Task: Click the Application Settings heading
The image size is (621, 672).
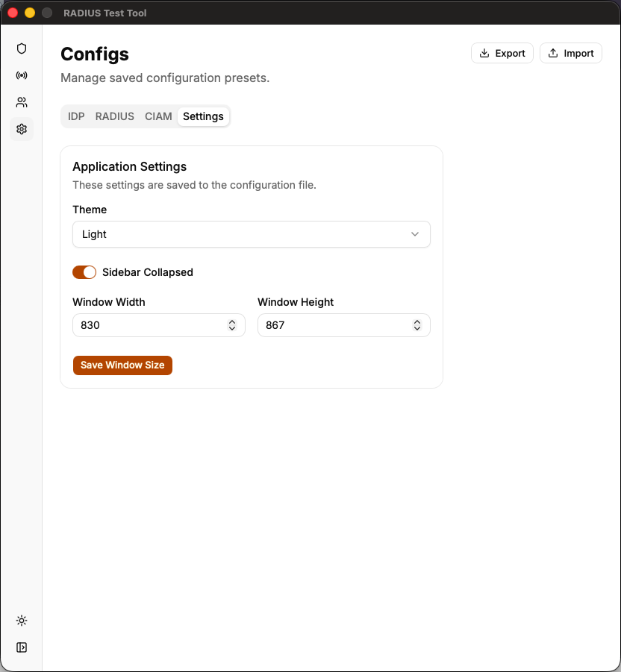Action: (x=130, y=166)
